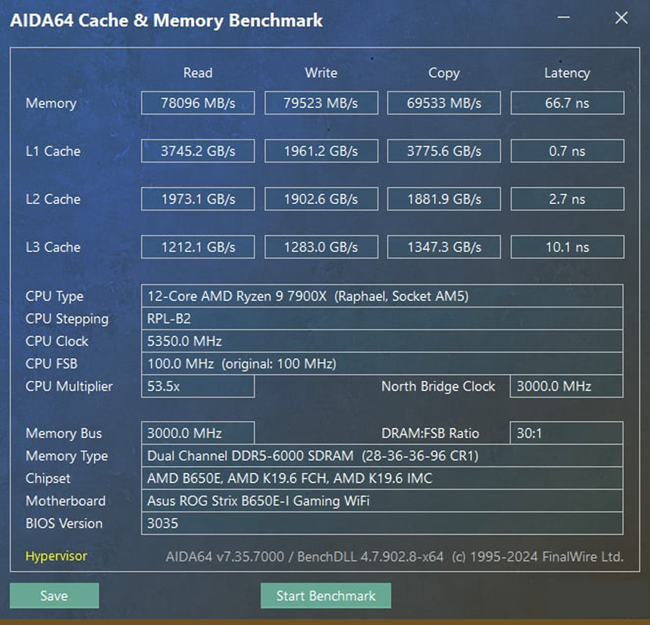Click the CPU FSB label

point(51,363)
